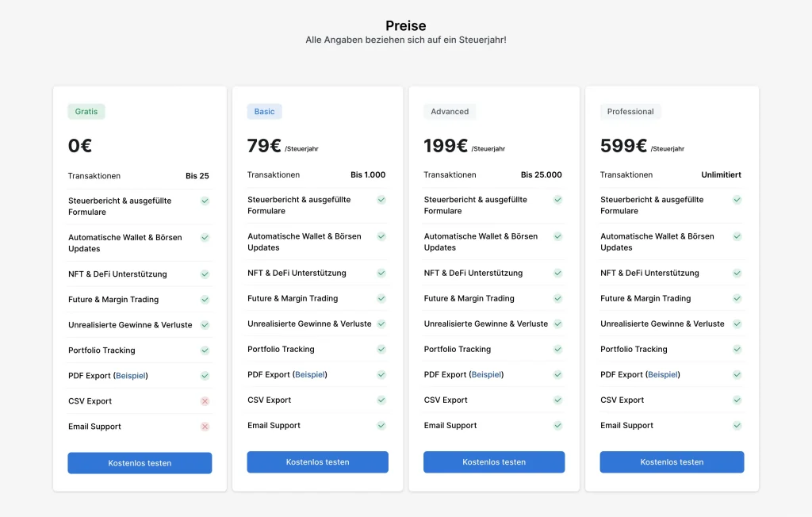Choose Kostenlos testen for the Professional plan
Image resolution: width=812 pixels, height=517 pixels.
point(672,462)
